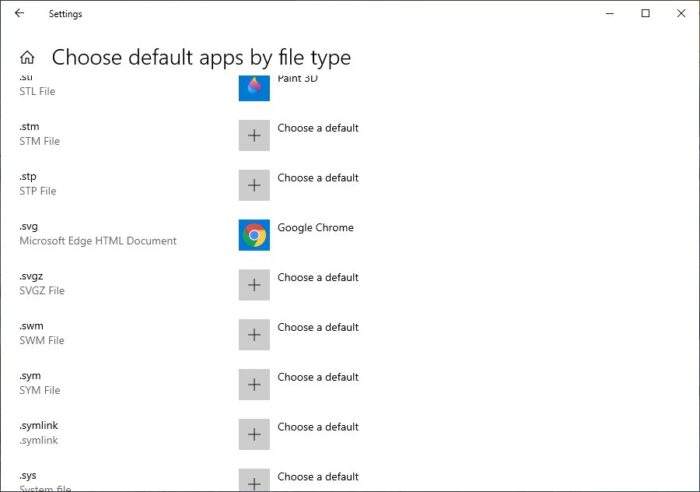Add default app for .svgz plus icon
The width and height of the screenshot is (700, 492).
point(254,285)
